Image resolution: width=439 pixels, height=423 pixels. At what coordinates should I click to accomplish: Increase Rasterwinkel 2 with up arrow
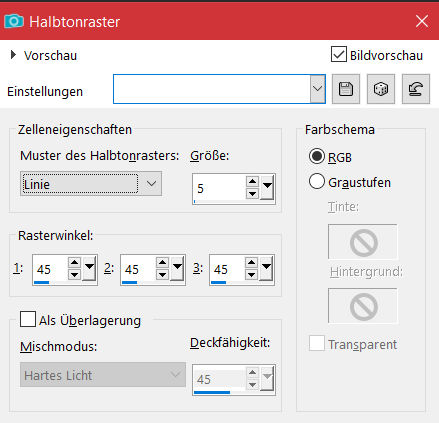pyautogui.click(x=162, y=263)
